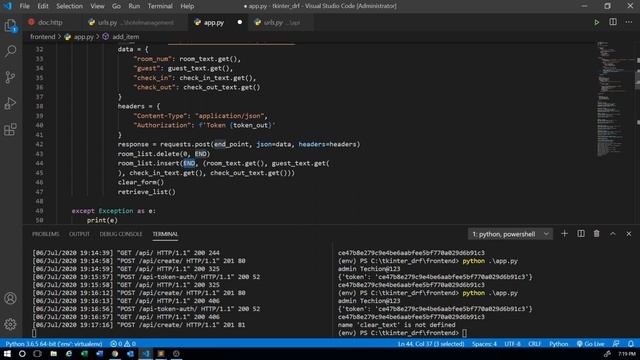This screenshot has height=360, width=640.
Task: Switch to the urls.py api tab
Action: (281, 22)
